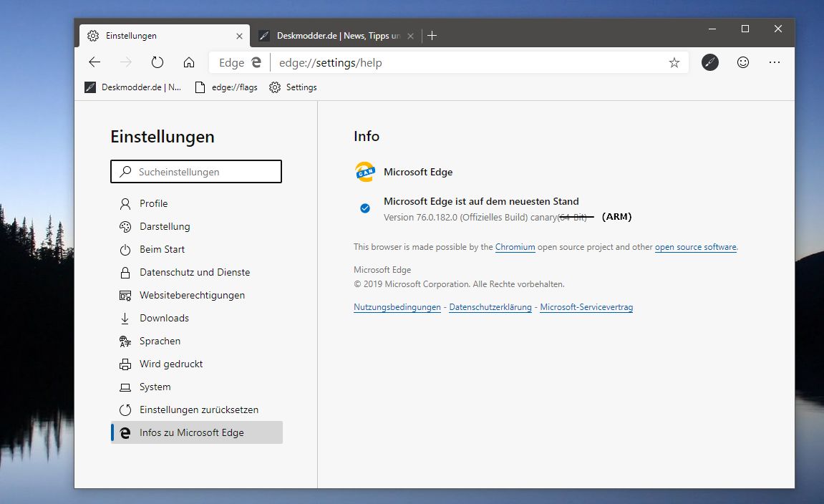The image size is (824, 504).
Task: Click the Sprachen language icon
Action: coord(125,341)
